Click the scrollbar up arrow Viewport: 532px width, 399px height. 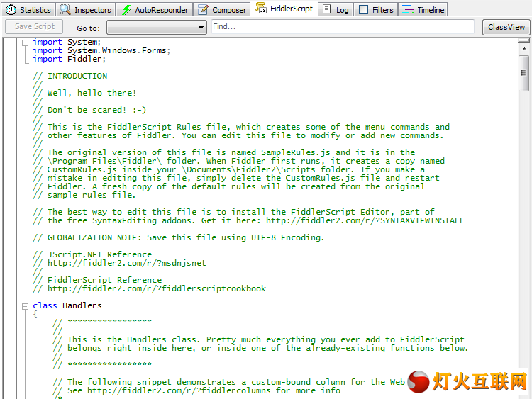tap(524, 49)
